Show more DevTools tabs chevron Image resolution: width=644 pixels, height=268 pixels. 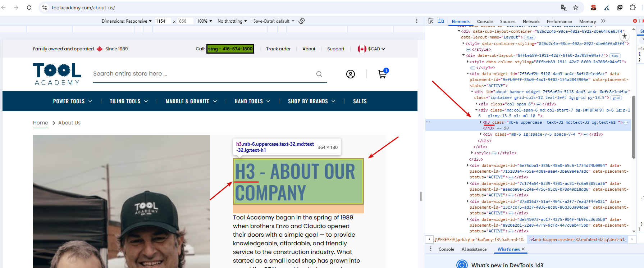tap(603, 21)
